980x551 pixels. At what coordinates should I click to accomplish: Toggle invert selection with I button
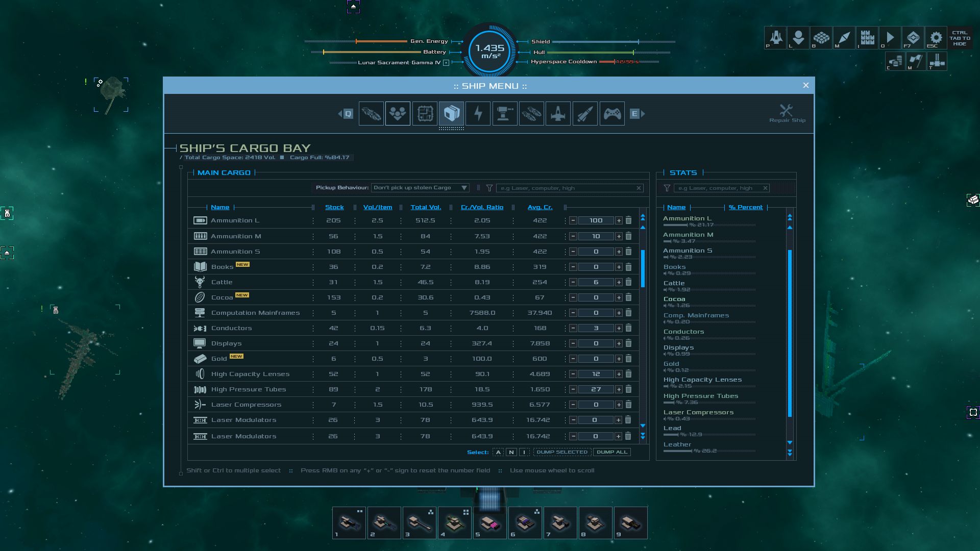(x=524, y=452)
